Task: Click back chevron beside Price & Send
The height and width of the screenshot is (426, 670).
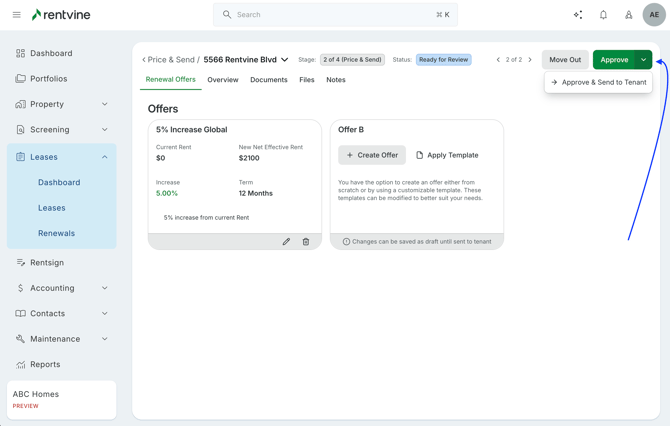Action: pyautogui.click(x=143, y=60)
